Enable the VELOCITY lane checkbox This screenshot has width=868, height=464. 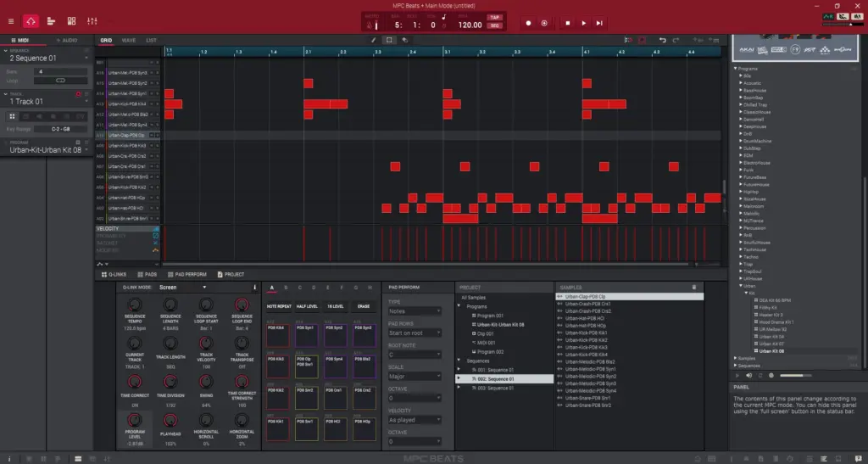point(156,229)
